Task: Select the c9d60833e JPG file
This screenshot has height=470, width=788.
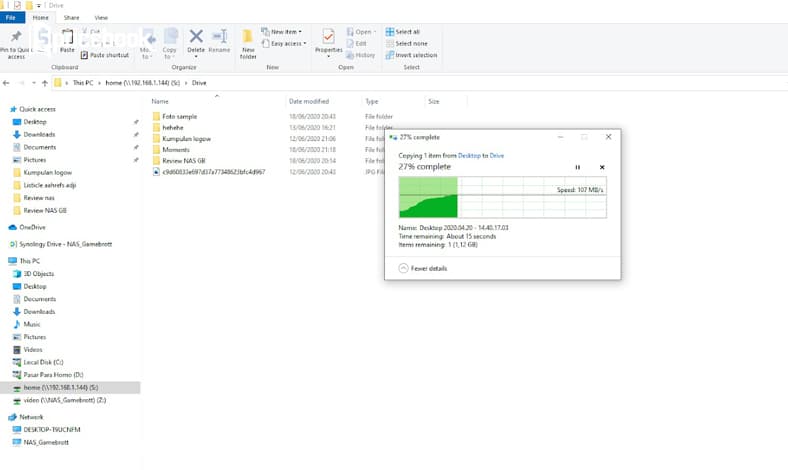Action: point(214,172)
